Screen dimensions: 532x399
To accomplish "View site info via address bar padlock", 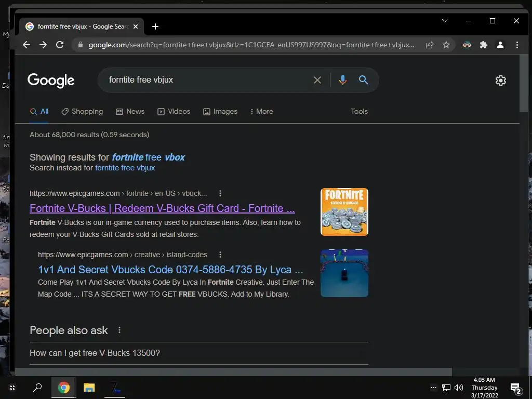I will point(81,45).
